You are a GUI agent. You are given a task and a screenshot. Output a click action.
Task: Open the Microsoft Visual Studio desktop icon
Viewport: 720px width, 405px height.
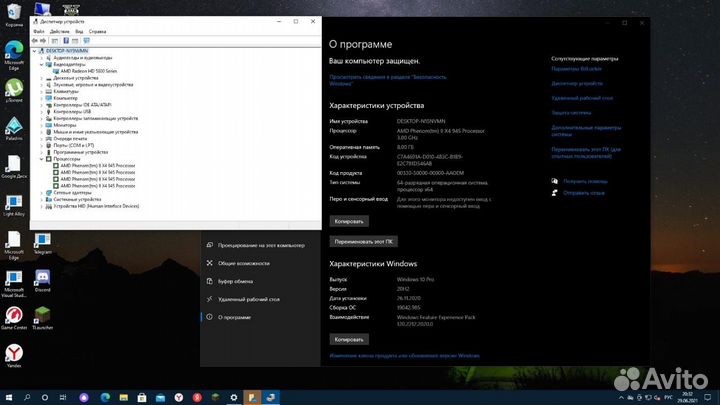pyautogui.click(x=14, y=284)
